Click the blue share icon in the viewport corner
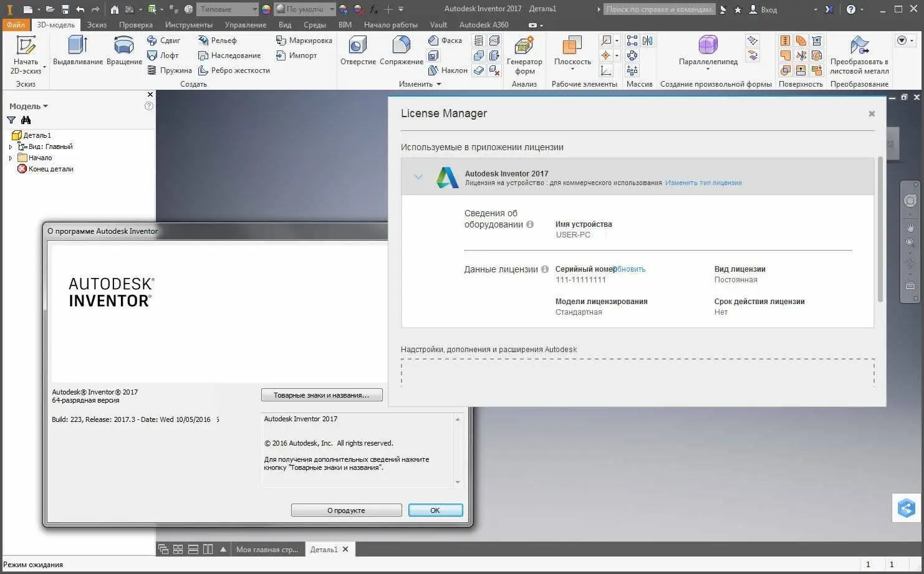This screenshot has height=574, width=924. pos(907,508)
